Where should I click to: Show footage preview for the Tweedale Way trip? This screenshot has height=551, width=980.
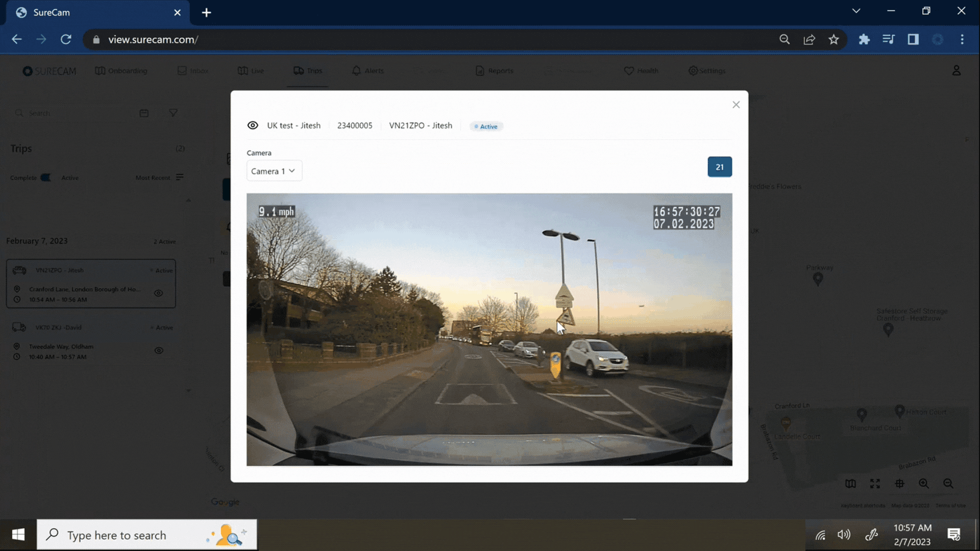[158, 350]
